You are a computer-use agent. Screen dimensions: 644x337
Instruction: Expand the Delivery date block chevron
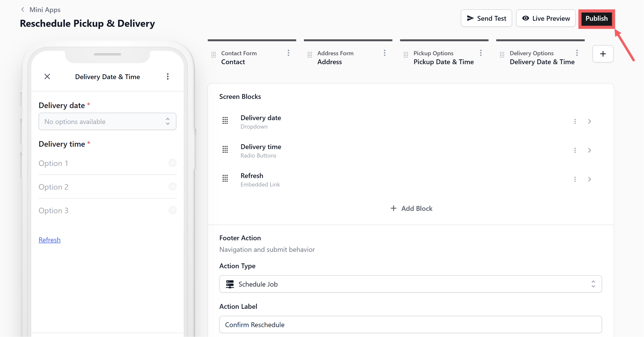tap(590, 121)
